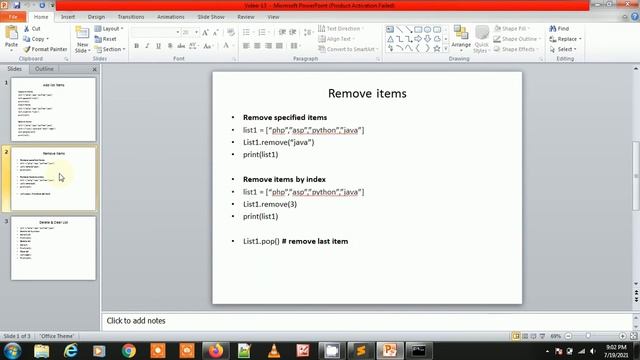The height and width of the screenshot is (360, 640).
Task: Switch to Normal view in status bar
Action: pos(516,336)
